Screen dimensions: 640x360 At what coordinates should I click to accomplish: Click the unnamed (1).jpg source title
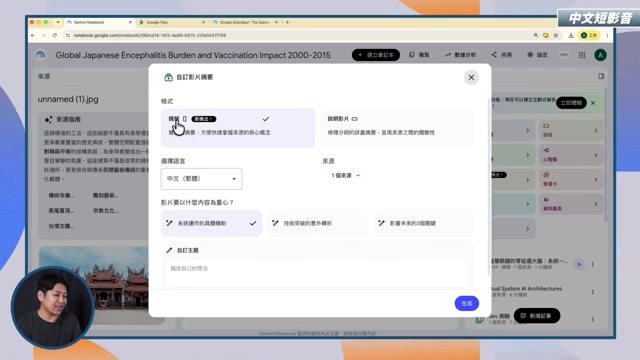click(68, 99)
